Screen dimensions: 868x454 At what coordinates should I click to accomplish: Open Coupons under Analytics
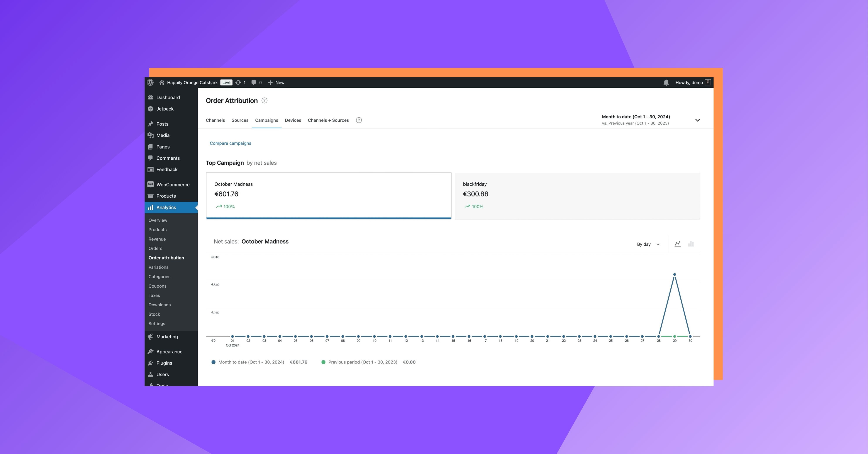[x=157, y=286]
